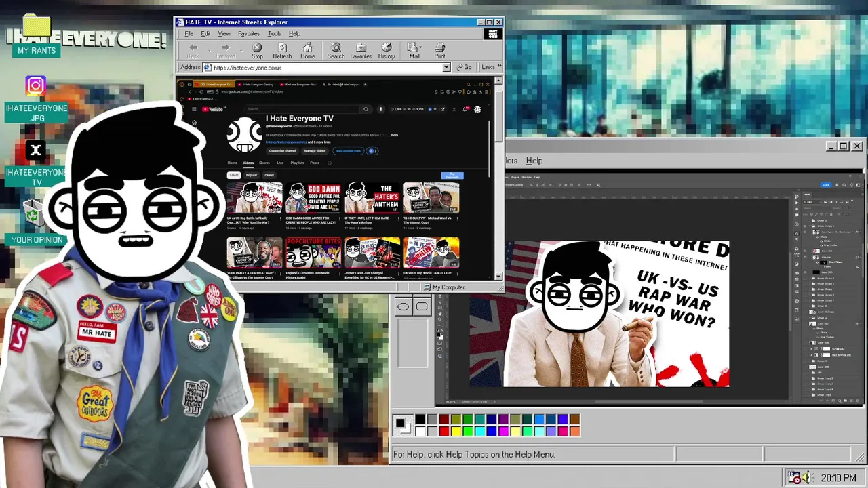Click the YouTube search input field
Screen dimensions: 868x488
(x=302, y=109)
